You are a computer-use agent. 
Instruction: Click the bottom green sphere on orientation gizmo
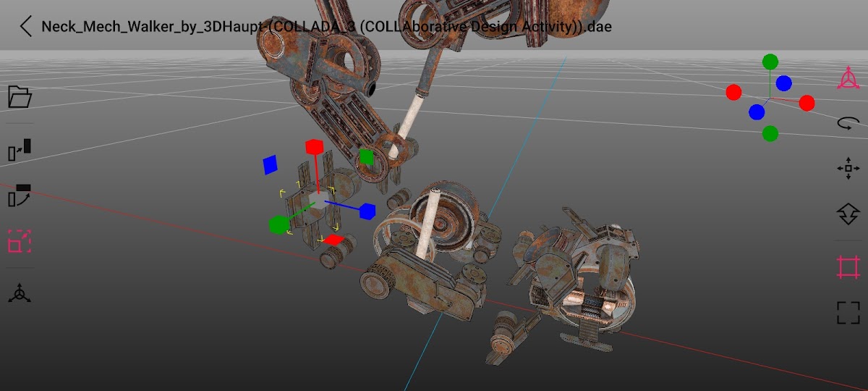770,133
